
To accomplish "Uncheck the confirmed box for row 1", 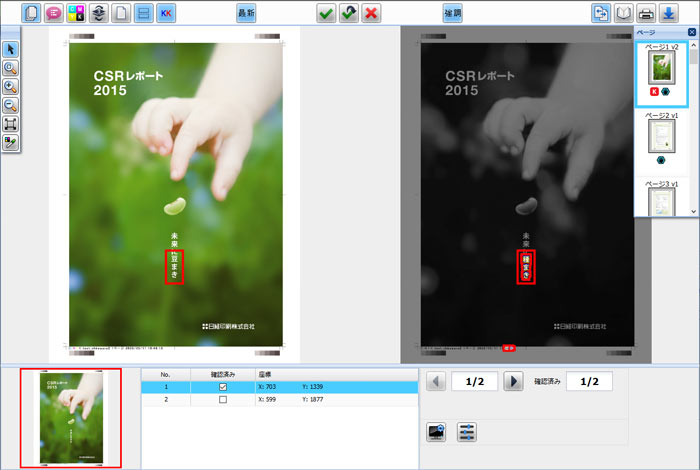I will tap(223, 386).
